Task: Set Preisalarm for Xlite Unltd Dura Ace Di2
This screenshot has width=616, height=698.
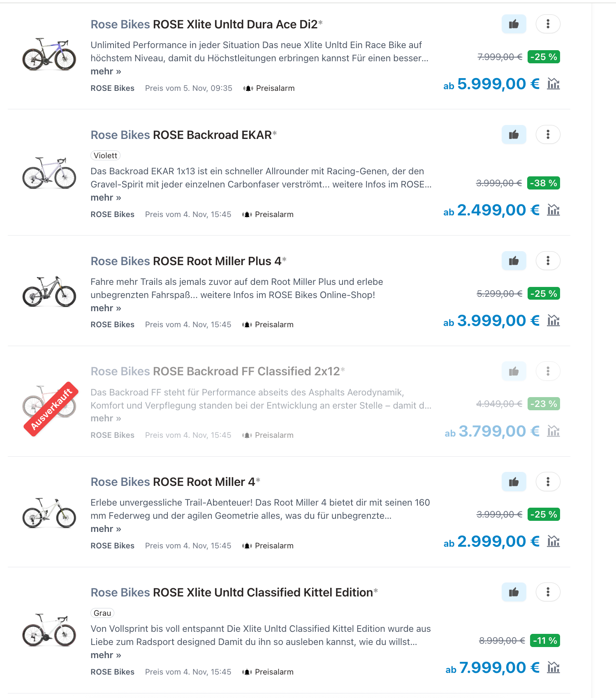Action: pyautogui.click(x=269, y=88)
